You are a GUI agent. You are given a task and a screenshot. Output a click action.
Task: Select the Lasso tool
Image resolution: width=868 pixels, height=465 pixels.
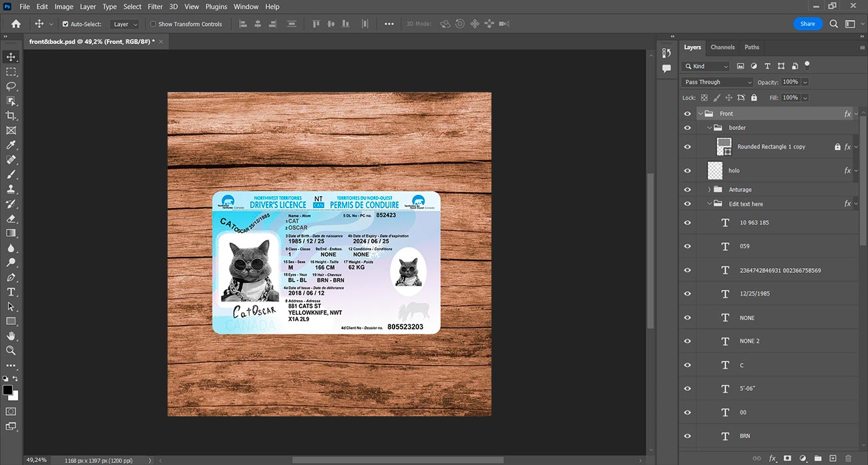11,86
